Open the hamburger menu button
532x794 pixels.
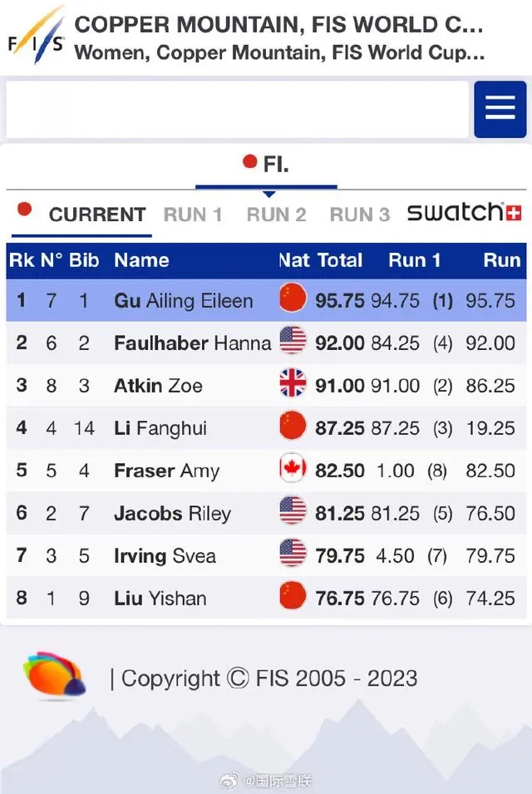tap(500, 109)
